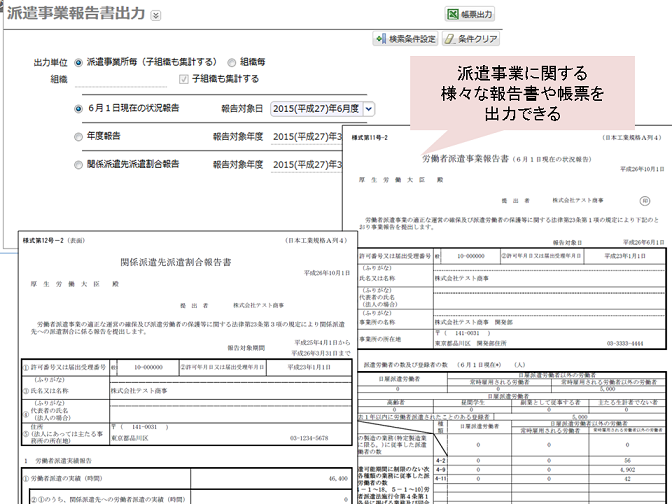
Task: Click the 条件クリア clear button
Action: [471, 39]
